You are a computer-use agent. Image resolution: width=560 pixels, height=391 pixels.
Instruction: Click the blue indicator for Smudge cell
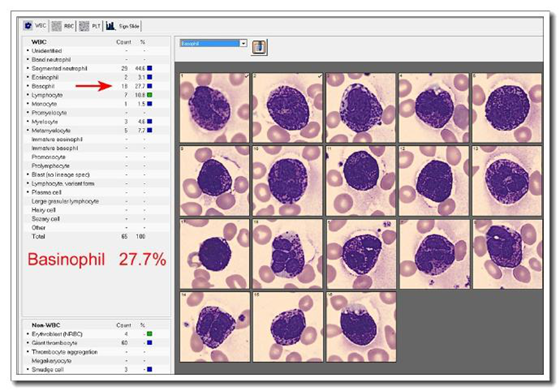[x=150, y=369]
